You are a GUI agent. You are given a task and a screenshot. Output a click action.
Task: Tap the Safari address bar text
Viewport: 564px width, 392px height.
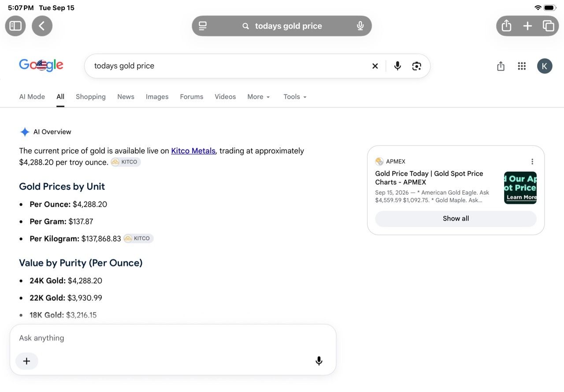(x=289, y=26)
